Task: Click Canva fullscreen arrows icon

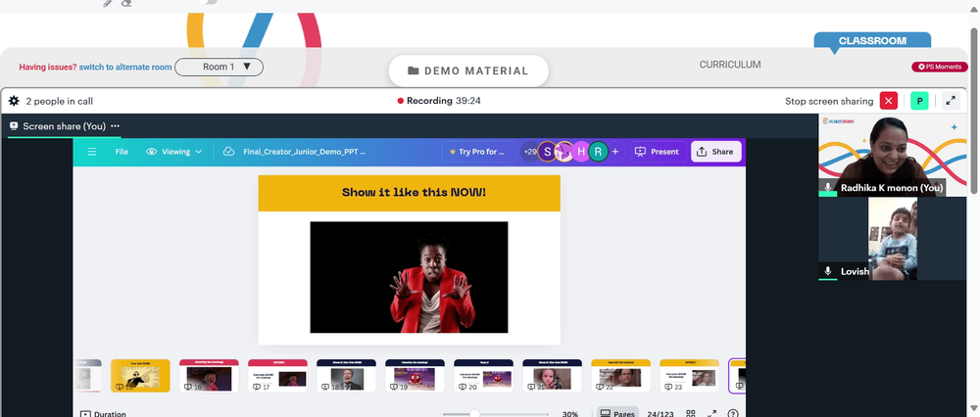Action: pyautogui.click(x=711, y=413)
